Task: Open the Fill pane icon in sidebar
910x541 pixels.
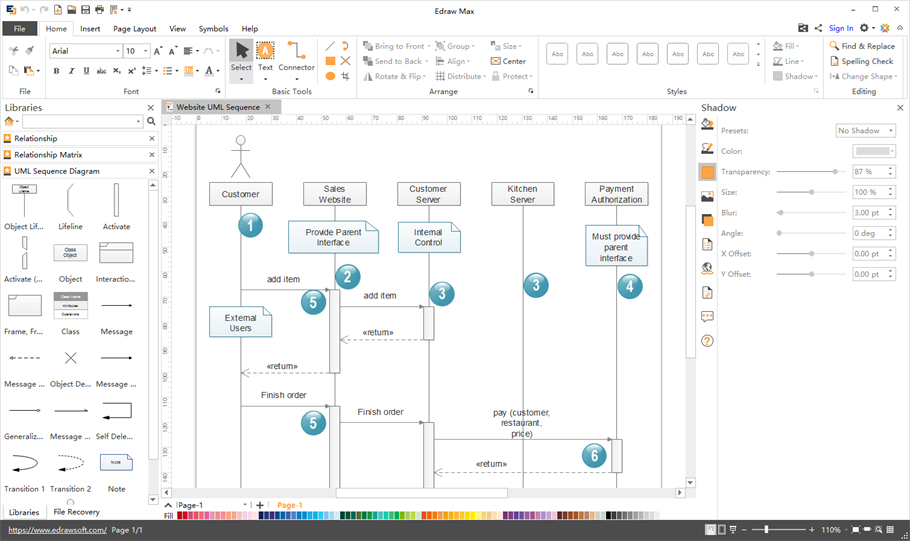Action: pyautogui.click(x=707, y=124)
